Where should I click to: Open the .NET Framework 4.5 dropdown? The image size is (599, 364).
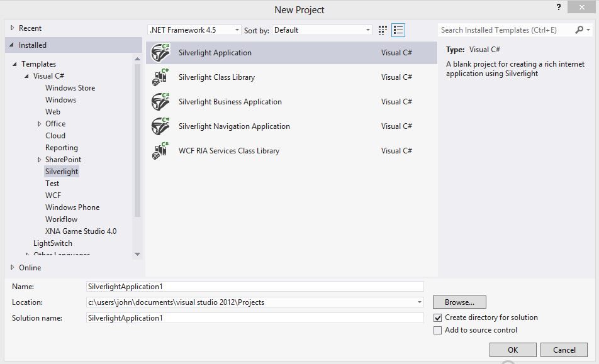[x=194, y=30]
